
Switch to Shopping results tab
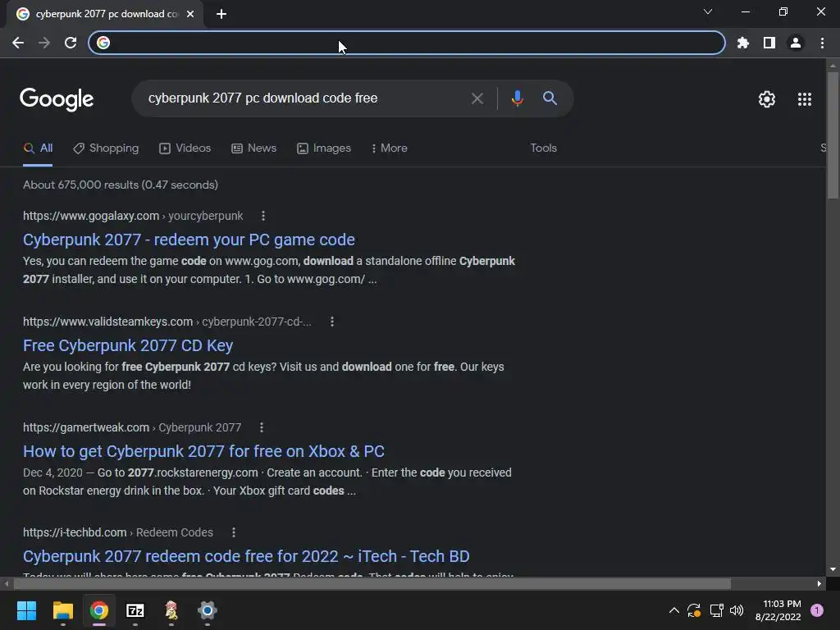click(106, 148)
